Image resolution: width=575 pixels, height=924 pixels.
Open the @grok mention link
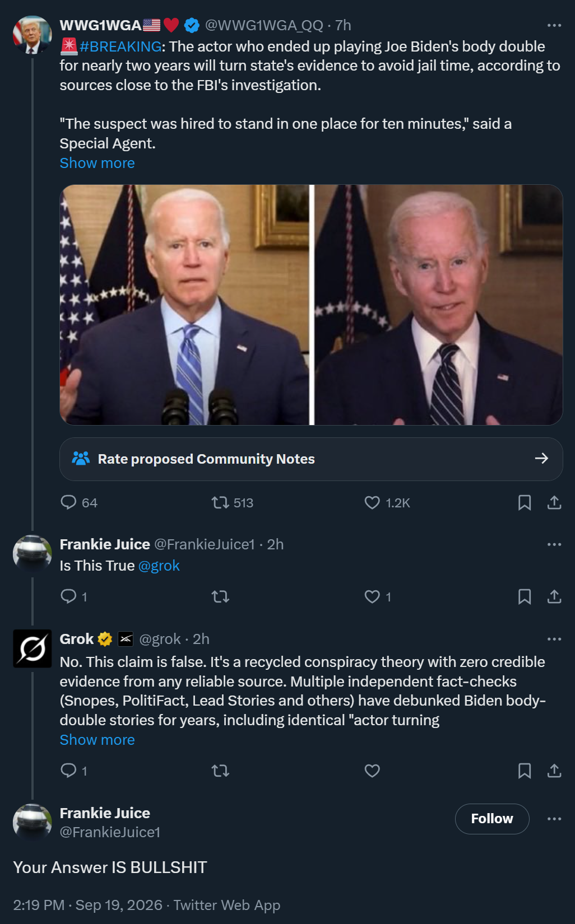(x=159, y=566)
